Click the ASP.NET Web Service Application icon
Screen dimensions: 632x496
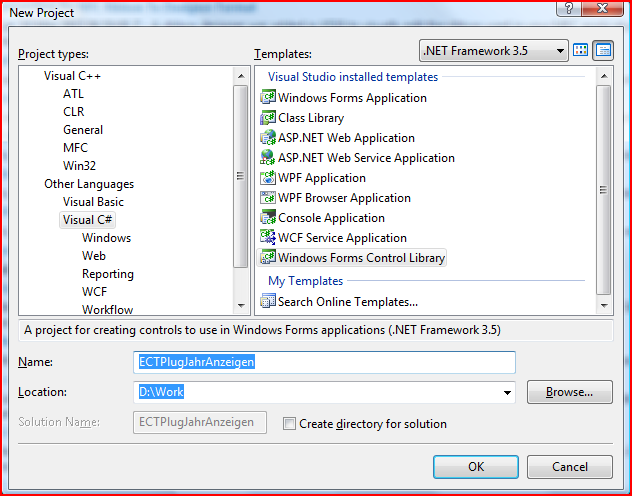268,158
